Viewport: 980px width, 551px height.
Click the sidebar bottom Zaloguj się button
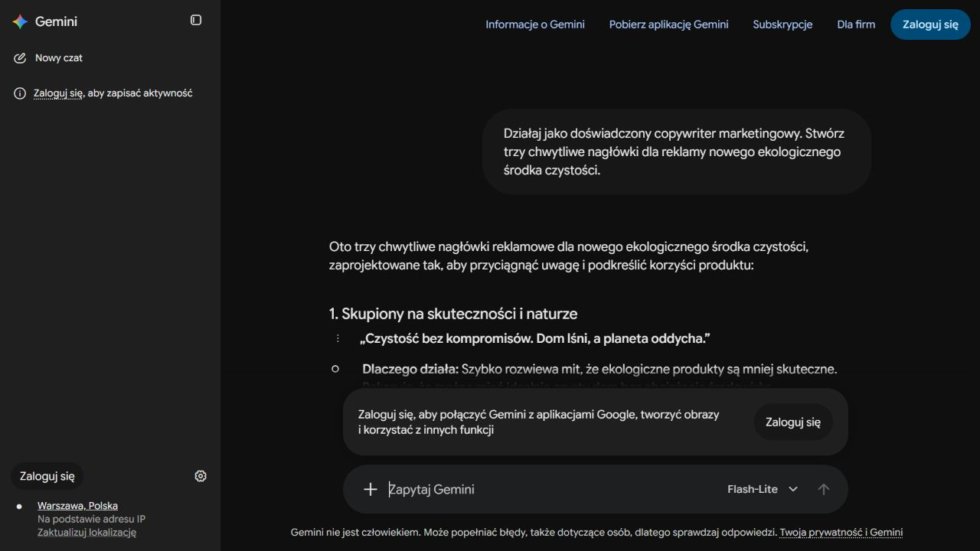click(x=47, y=476)
